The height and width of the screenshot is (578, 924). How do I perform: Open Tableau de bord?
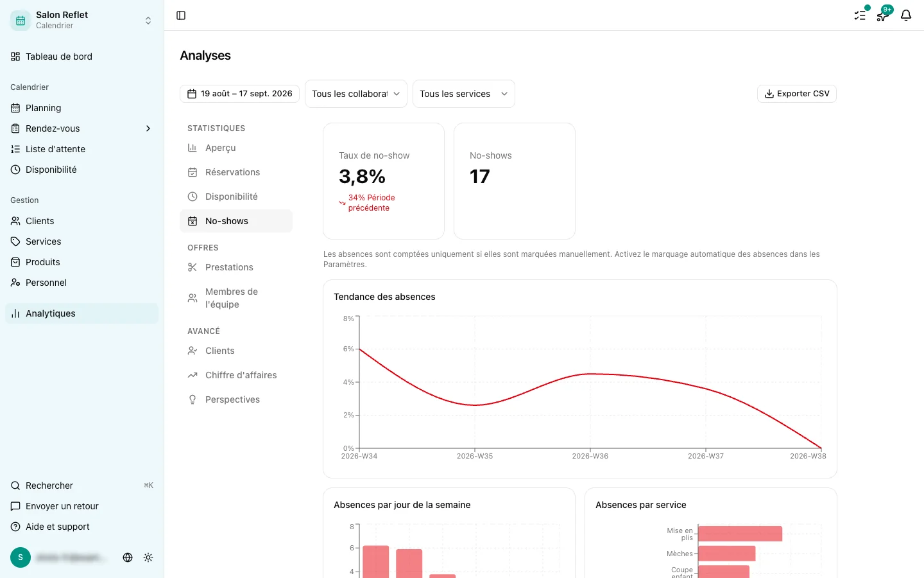click(81, 57)
